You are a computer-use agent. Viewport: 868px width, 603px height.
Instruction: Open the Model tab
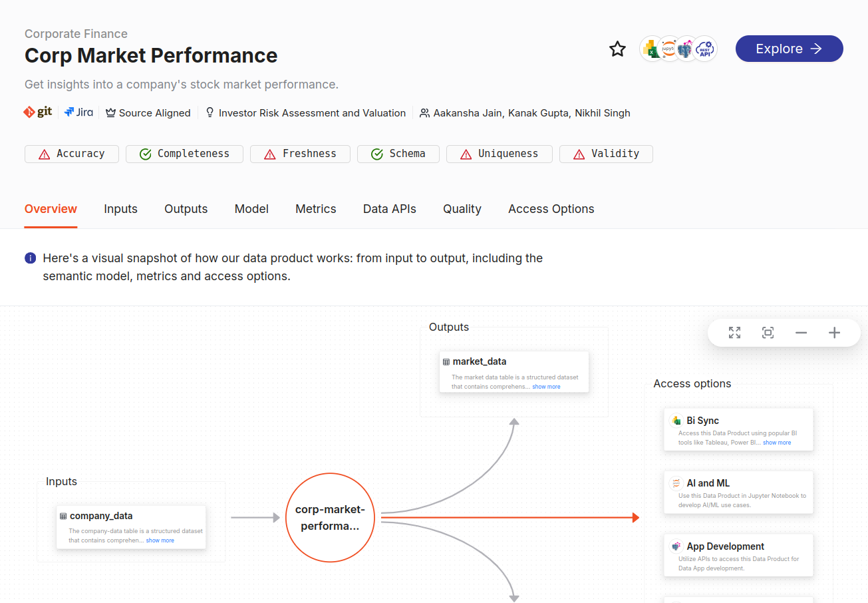point(251,209)
